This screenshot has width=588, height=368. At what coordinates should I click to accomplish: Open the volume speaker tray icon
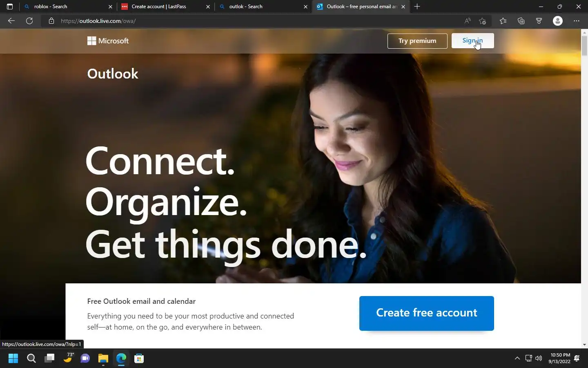pyautogui.click(x=539, y=359)
